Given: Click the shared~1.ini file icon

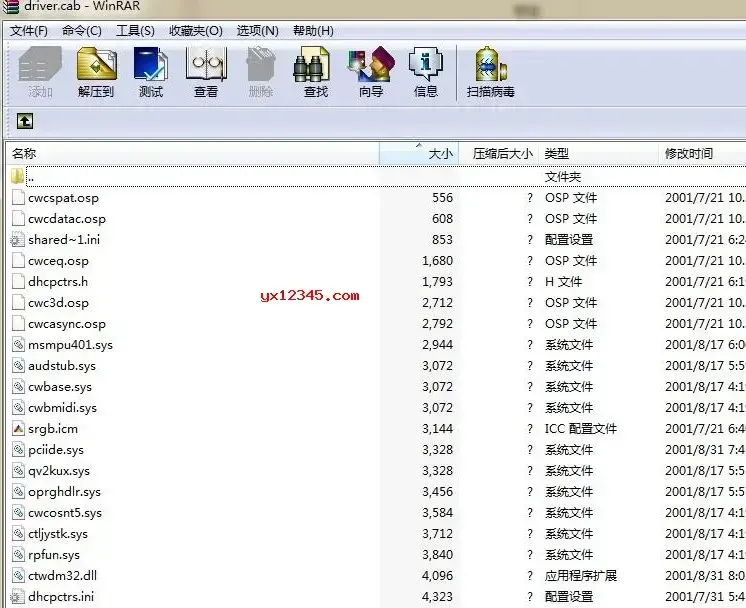Looking at the screenshot, I should point(18,240).
